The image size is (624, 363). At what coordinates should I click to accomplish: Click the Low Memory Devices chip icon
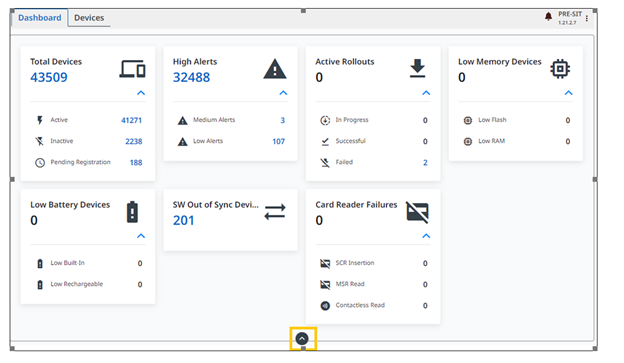pyautogui.click(x=560, y=69)
